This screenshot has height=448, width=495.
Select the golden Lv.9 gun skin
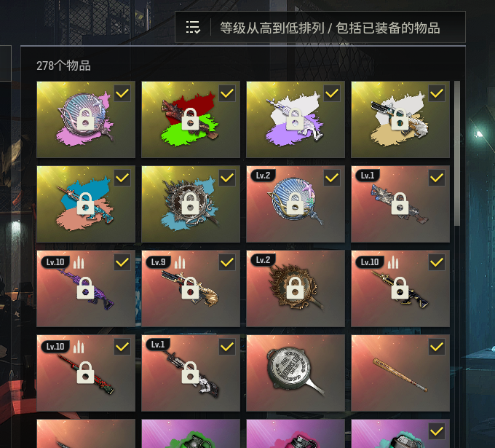pos(191,288)
